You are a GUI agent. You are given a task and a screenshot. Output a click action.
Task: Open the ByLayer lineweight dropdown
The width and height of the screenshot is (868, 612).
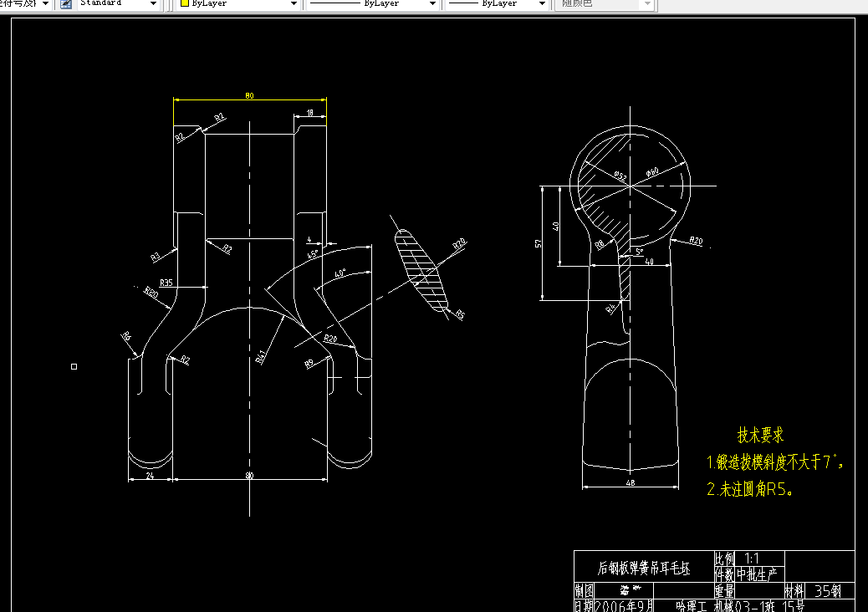[x=543, y=4]
